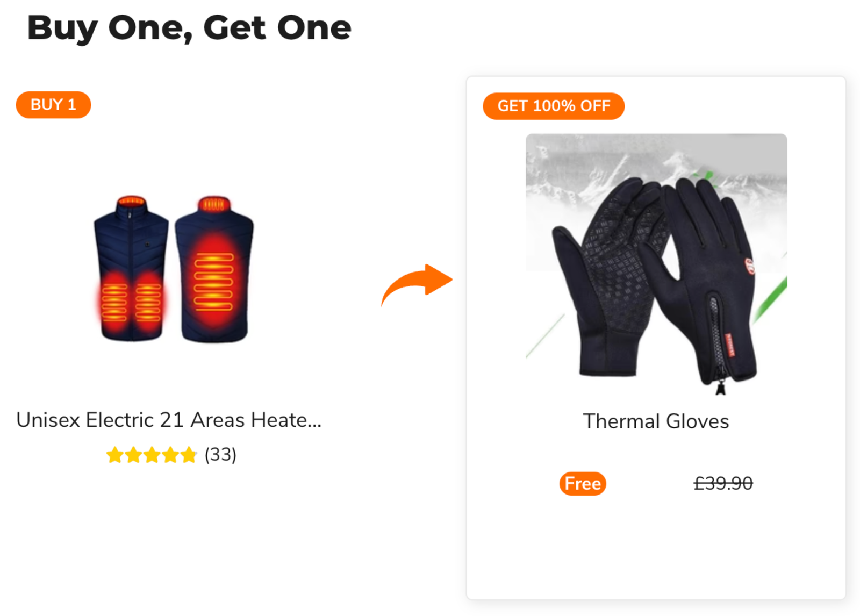Click the second rating star
860x616 pixels.
[133, 455]
